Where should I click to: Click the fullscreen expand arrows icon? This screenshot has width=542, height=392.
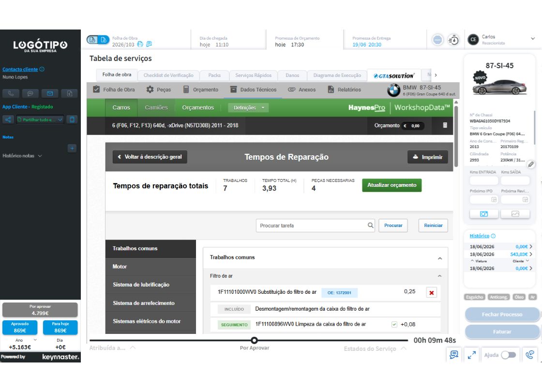pos(471,355)
